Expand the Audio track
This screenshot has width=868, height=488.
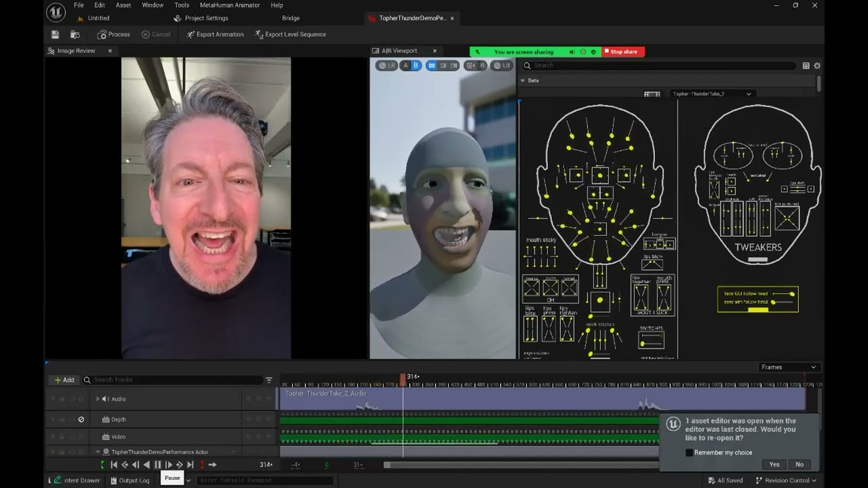pyautogui.click(x=97, y=399)
